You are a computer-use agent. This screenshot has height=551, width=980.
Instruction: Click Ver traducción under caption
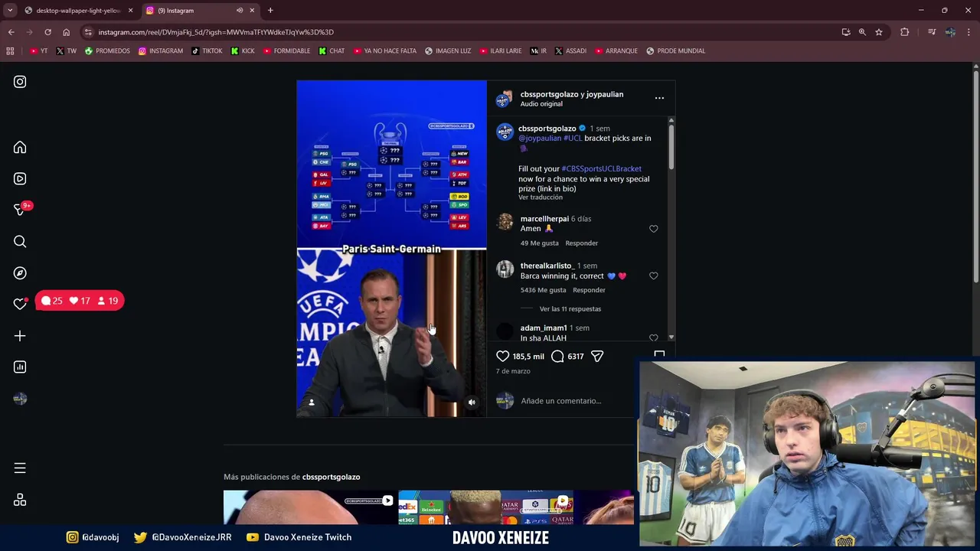(541, 197)
